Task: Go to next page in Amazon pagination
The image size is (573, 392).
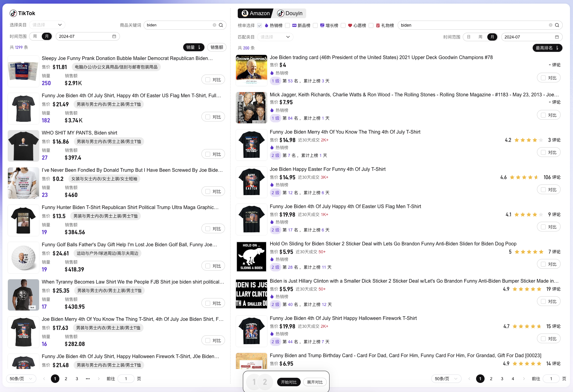Action: [524, 379]
